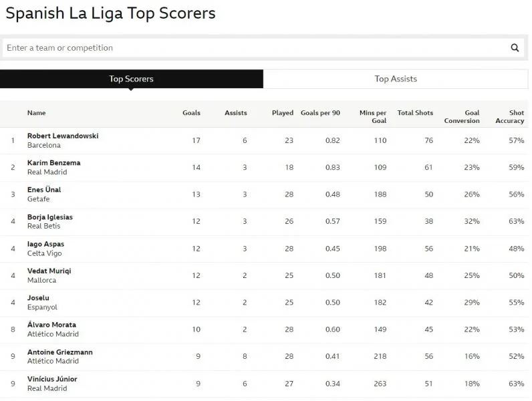Sort by the Assists column header

coord(235,113)
